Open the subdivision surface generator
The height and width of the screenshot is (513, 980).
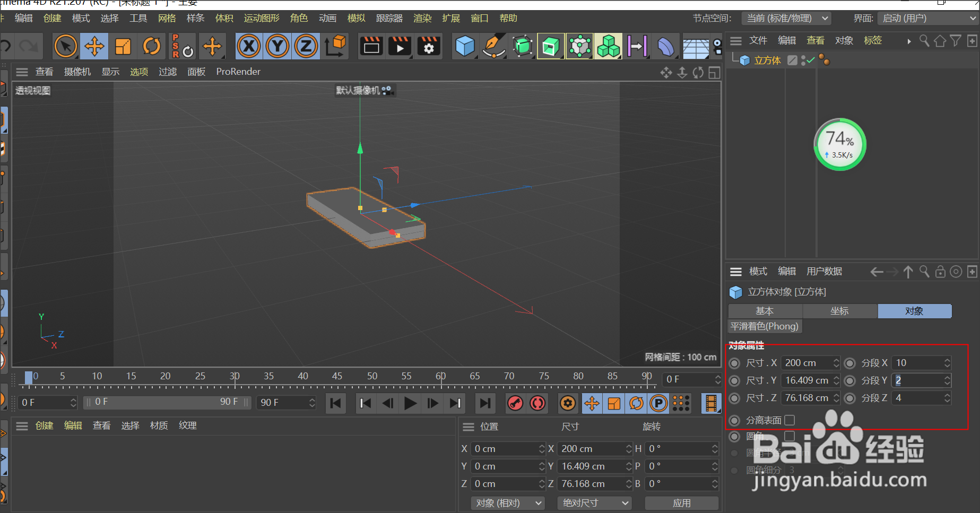(523, 46)
